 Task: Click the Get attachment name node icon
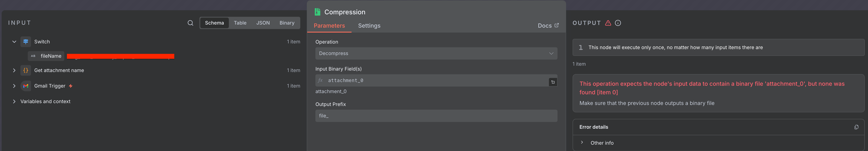(x=26, y=70)
